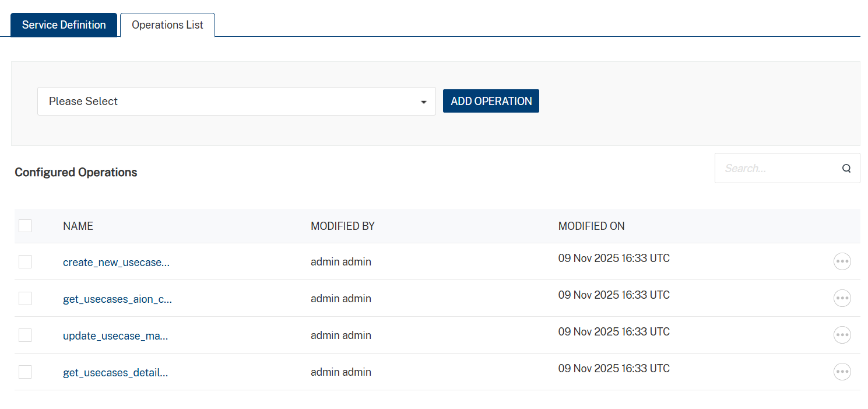
Task: Select all operations with header checkbox
Action: coord(25,226)
